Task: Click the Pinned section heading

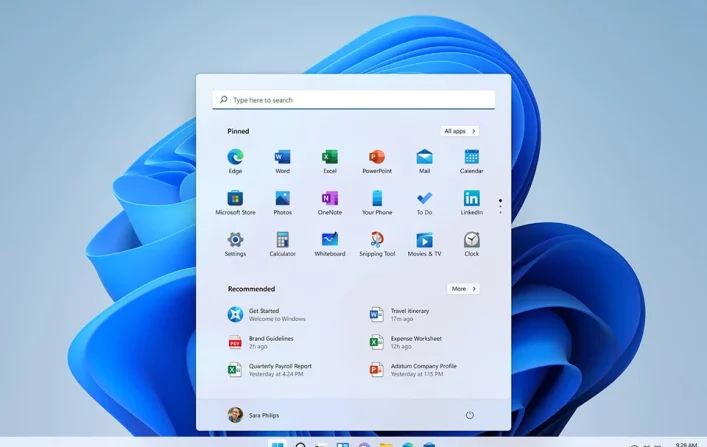Action: [238, 131]
